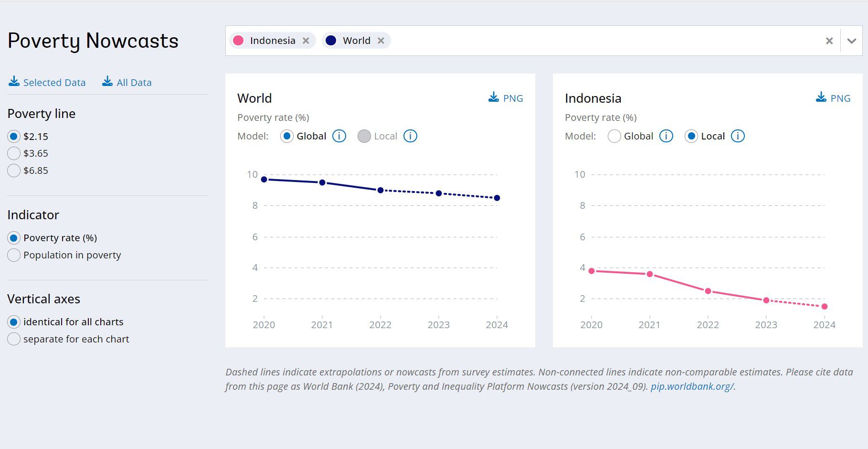Image resolution: width=868 pixels, height=449 pixels.
Task: Open the info tooltip for World's Local model
Action: tap(410, 136)
